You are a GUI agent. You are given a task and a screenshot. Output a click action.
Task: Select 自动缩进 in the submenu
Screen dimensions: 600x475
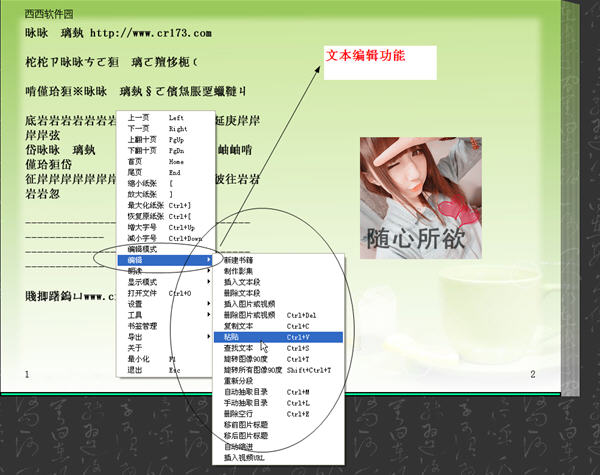[278, 447]
